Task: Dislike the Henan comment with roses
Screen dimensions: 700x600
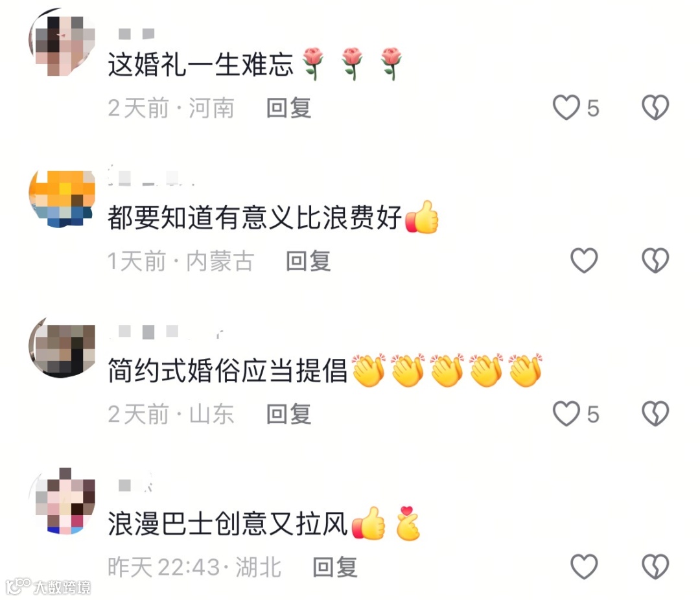Action: [655, 108]
